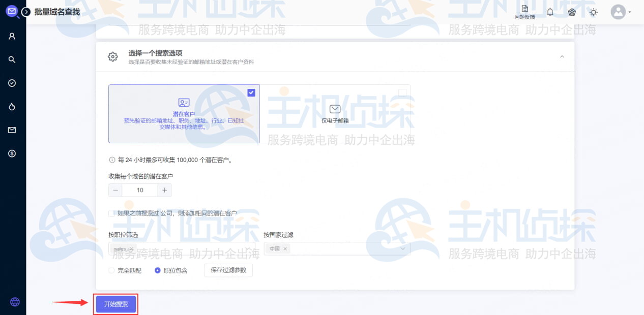This screenshot has width=644, height=315.
Task: Click the sun theme toggle icon
Action: [x=593, y=12]
